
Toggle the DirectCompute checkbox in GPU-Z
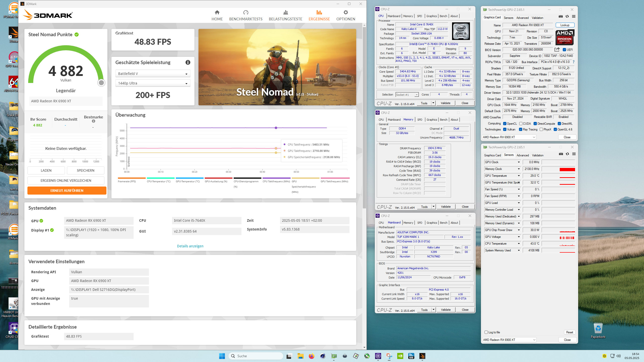click(x=535, y=124)
